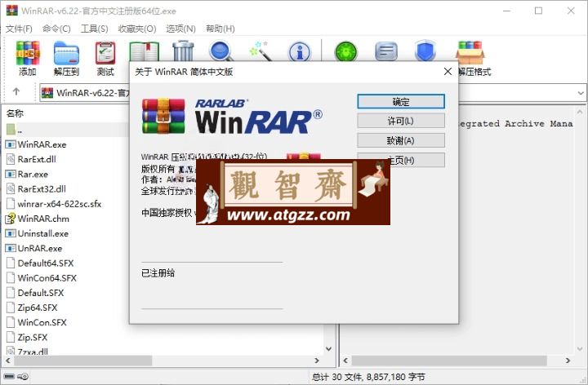The width and height of the screenshot is (588, 385).
Task: Click the Extract To (解压到) folder icon
Action: click(x=66, y=53)
